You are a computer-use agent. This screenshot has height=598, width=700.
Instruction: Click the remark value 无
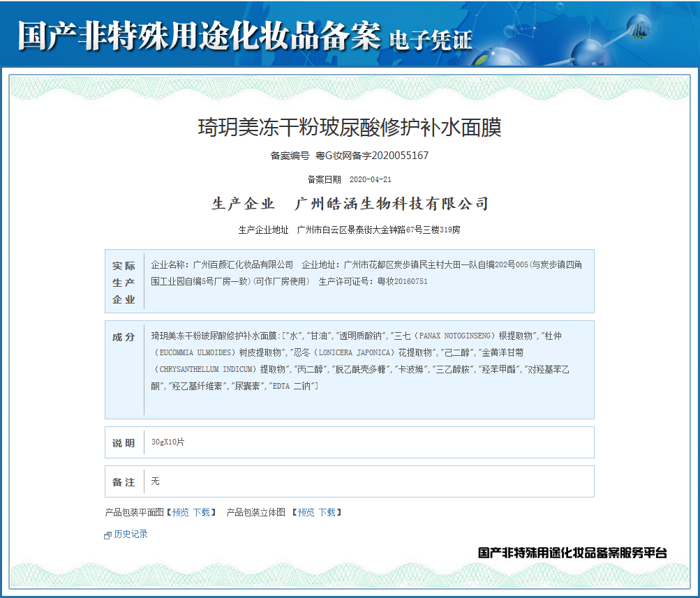pos(156,481)
